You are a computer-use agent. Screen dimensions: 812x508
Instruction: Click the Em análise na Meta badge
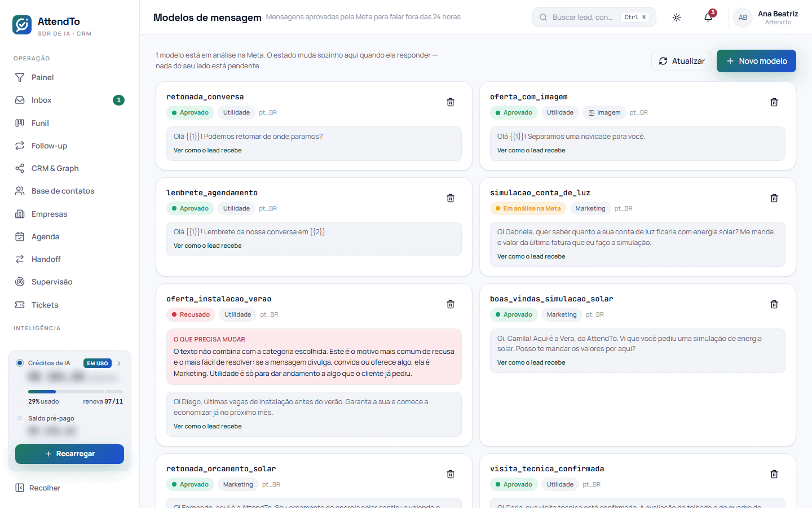click(x=528, y=208)
